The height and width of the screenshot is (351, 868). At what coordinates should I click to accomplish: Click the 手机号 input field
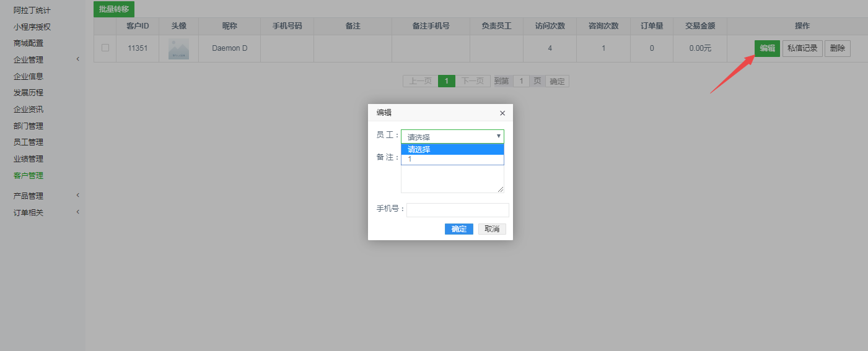coord(457,210)
